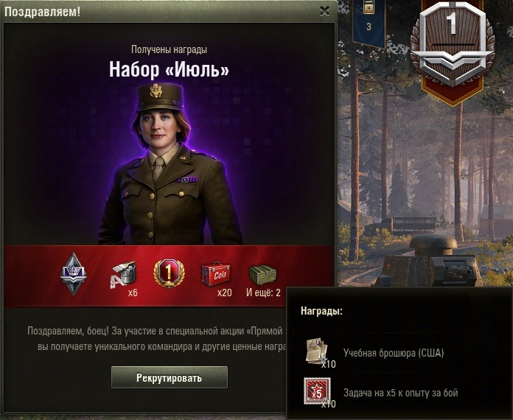Click the Рекрутировать button
The width and height of the screenshot is (513, 420).
[169, 377]
